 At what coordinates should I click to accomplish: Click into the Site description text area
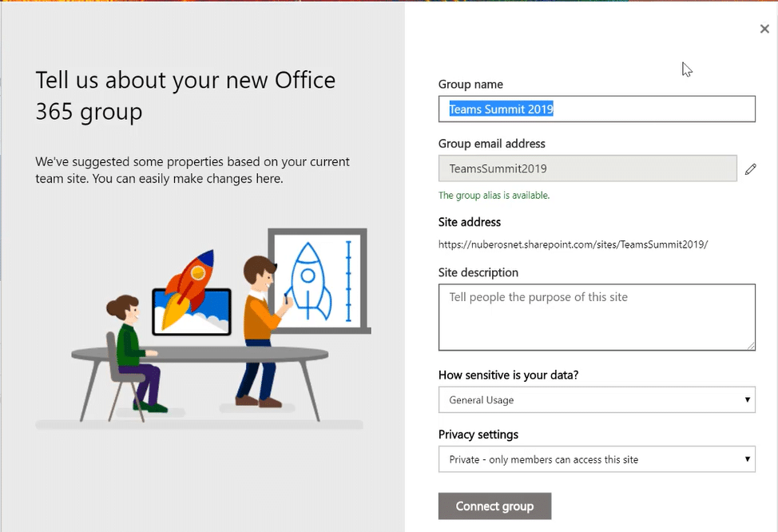click(597, 317)
